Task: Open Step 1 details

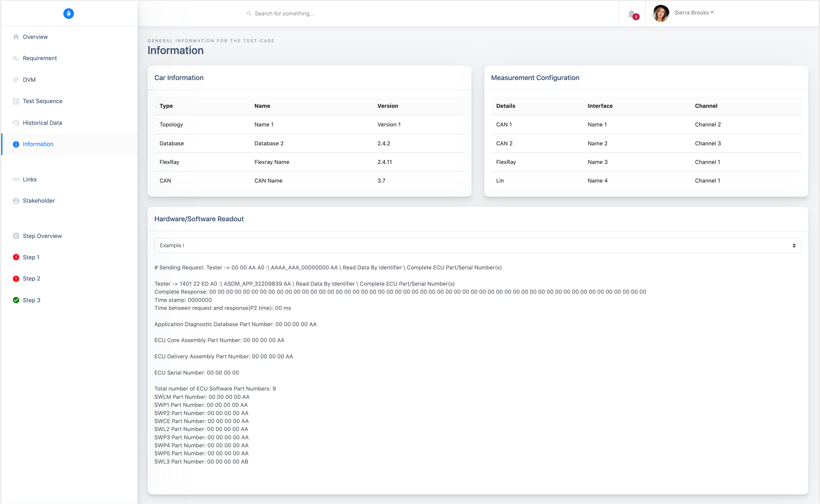Action: [x=31, y=257]
